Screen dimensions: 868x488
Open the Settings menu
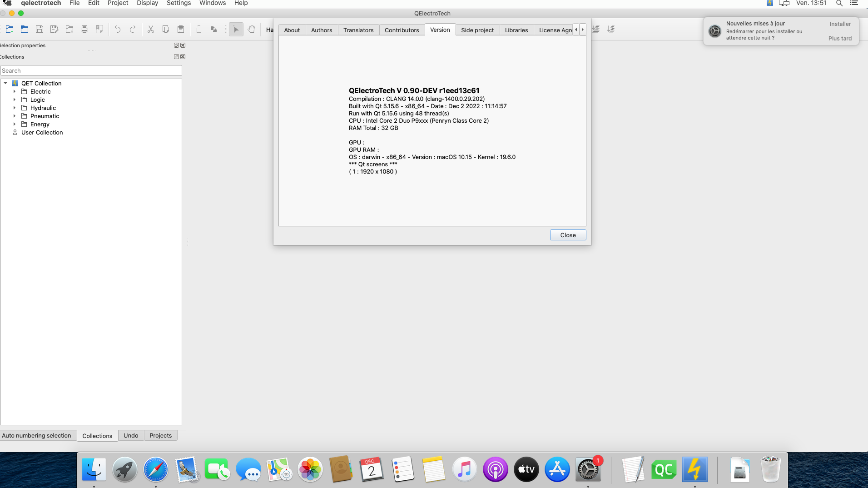tap(179, 3)
